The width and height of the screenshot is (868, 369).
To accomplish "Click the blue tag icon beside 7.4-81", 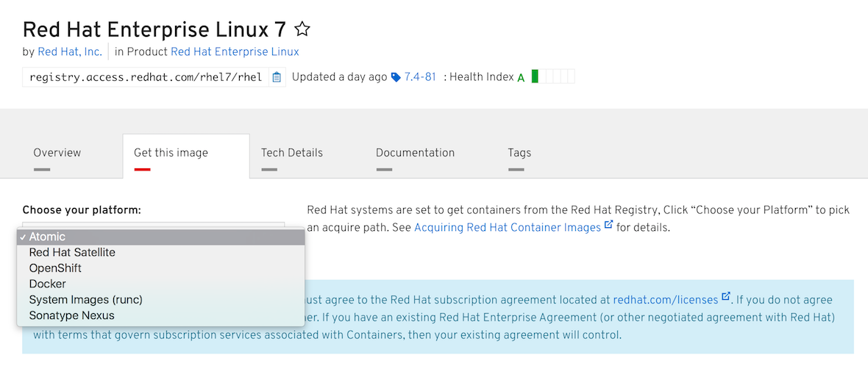I will (x=395, y=77).
